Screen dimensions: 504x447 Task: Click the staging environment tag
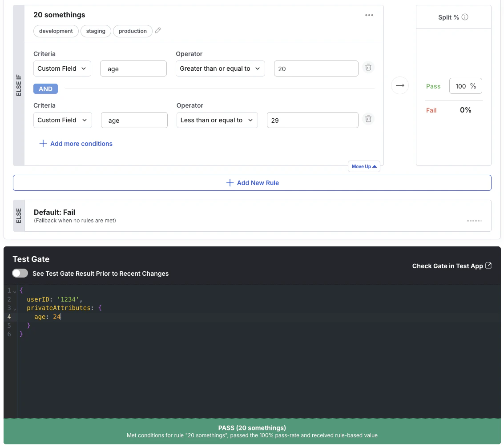tap(96, 31)
